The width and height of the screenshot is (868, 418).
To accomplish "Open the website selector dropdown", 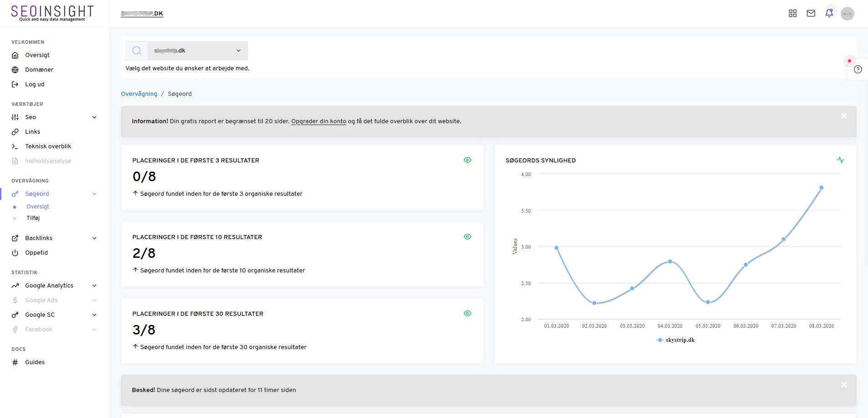I will (x=239, y=50).
